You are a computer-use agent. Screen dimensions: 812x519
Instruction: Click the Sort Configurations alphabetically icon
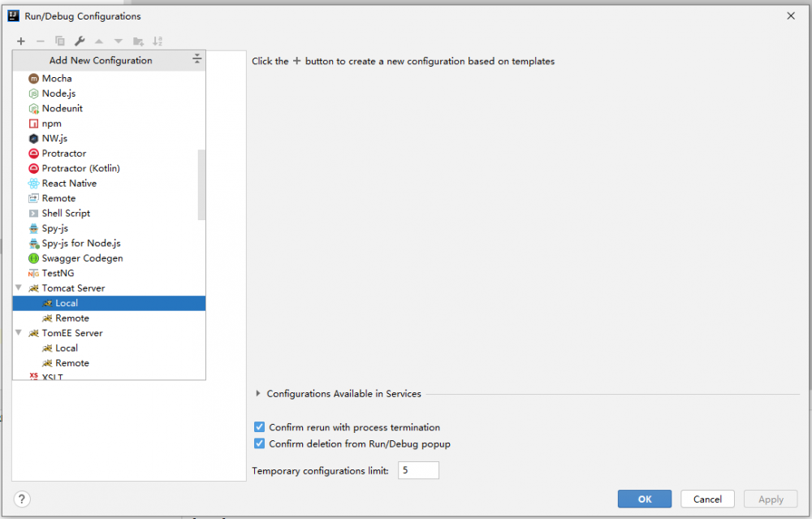(158, 41)
